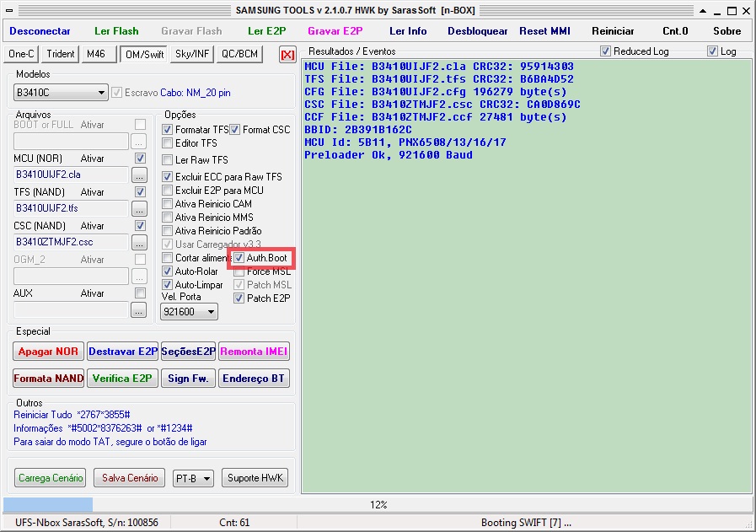
Task: Check Ativa Reinicio MMS
Action: click(168, 217)
